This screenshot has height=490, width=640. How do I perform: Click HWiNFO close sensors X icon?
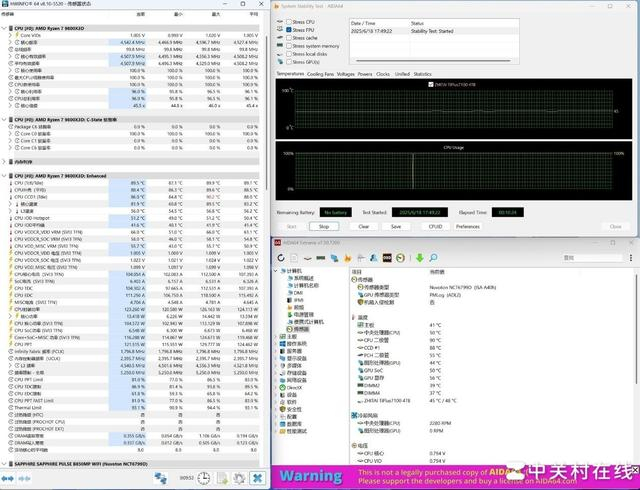point(255,478)
